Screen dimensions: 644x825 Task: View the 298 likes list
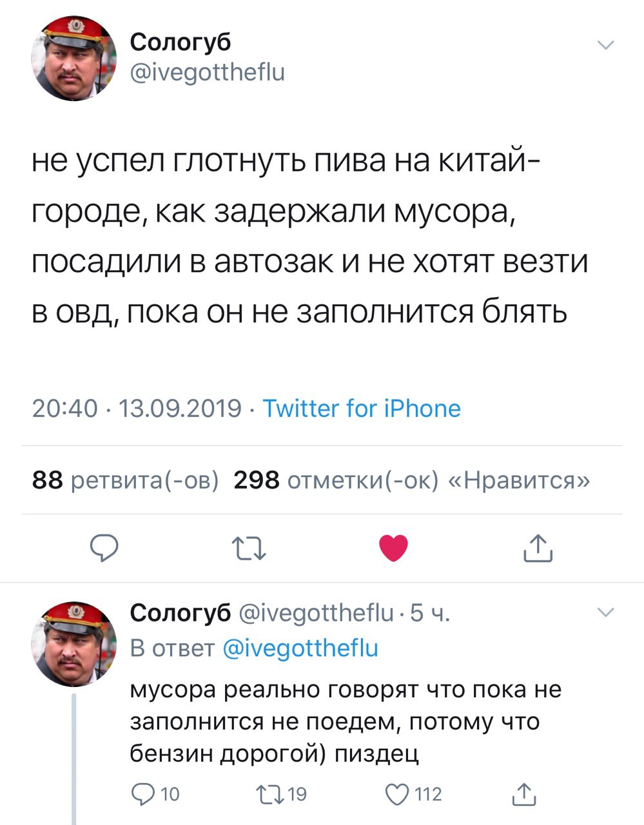[x=411, y=480]
